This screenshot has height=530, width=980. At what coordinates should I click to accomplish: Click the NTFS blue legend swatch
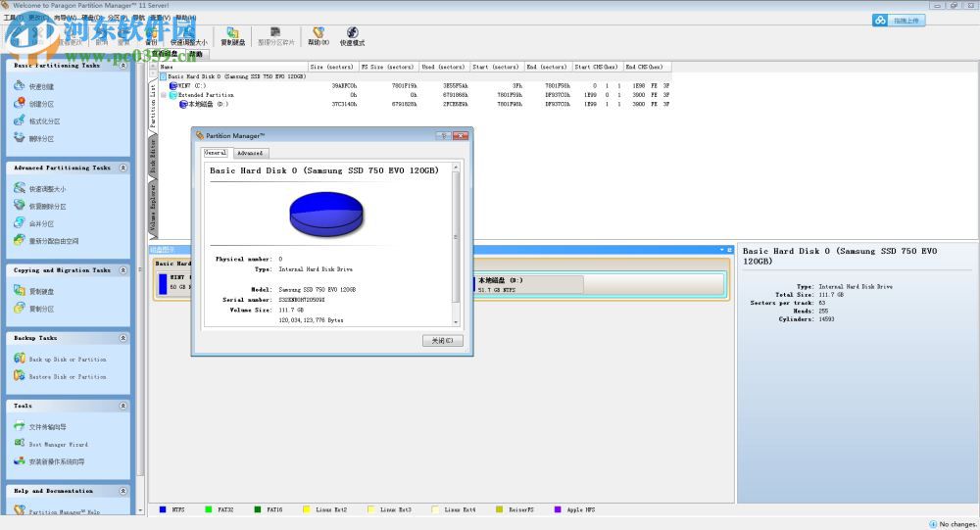[x=163, y=510]
